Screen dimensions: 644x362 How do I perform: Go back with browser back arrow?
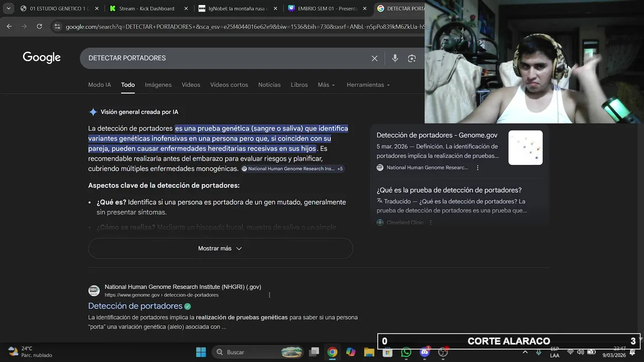click(x=9, y=26)
